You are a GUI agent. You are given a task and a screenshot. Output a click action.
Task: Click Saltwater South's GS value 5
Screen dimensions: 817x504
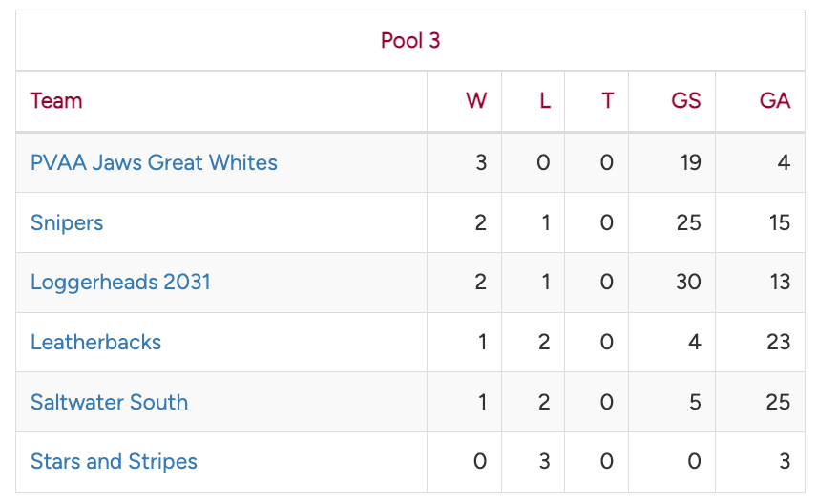[x=694, y=402]
